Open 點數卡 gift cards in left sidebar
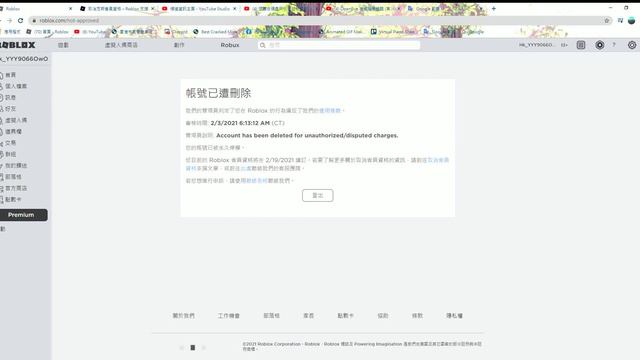 coord(11,199)
